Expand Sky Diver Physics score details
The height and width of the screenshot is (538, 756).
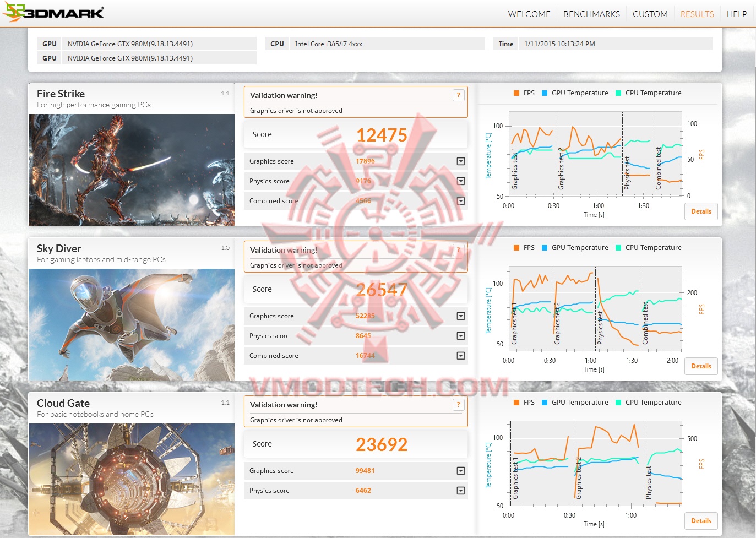(461, 336)
